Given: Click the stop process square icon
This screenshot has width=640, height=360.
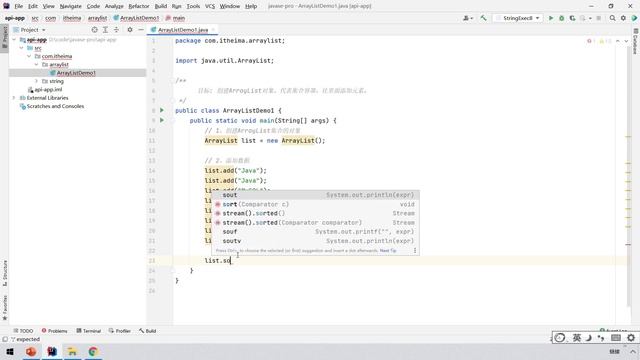Looking at the screenshot, I should (598, 18).
